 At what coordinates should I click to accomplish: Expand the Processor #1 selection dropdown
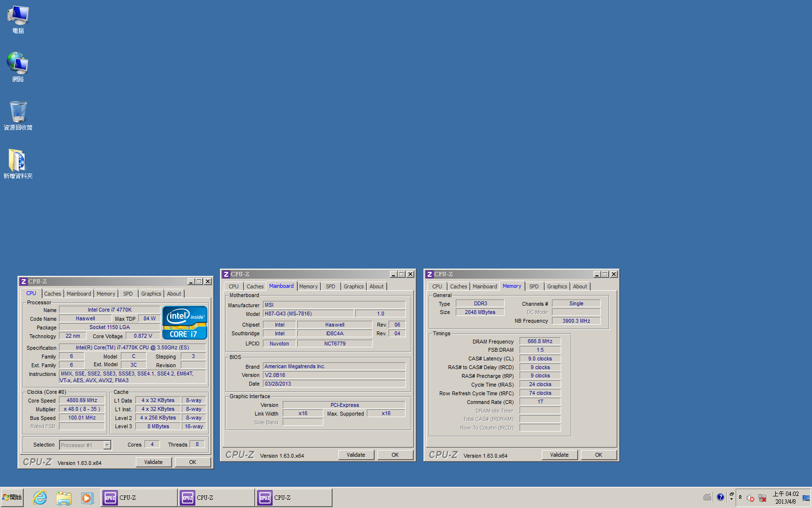point(107,445)
